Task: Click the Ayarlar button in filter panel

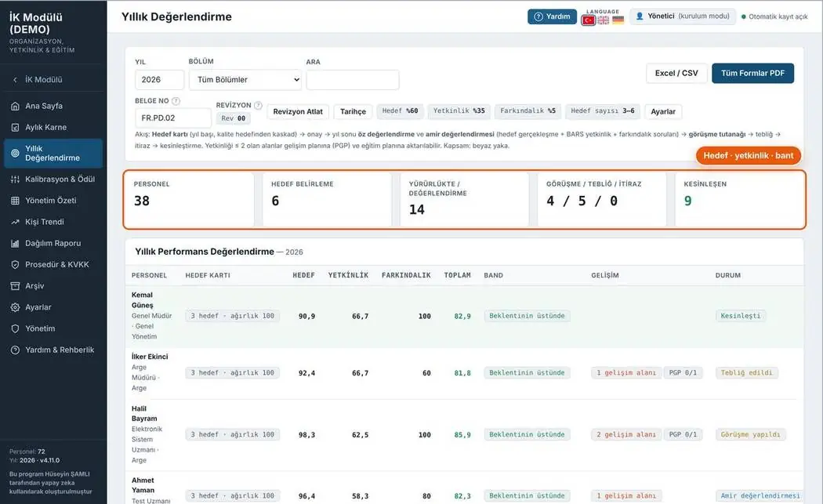Action: click(663, 112)
